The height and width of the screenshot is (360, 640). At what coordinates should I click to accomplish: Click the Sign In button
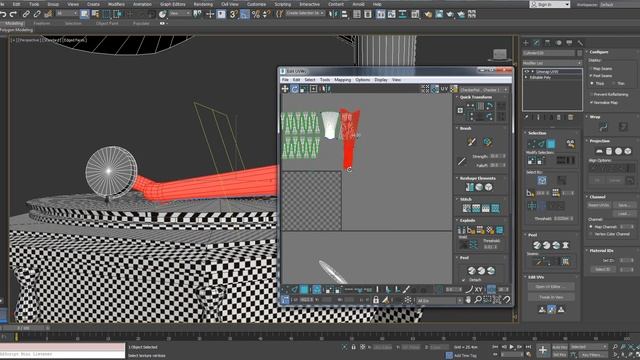[x=550, y=4]
